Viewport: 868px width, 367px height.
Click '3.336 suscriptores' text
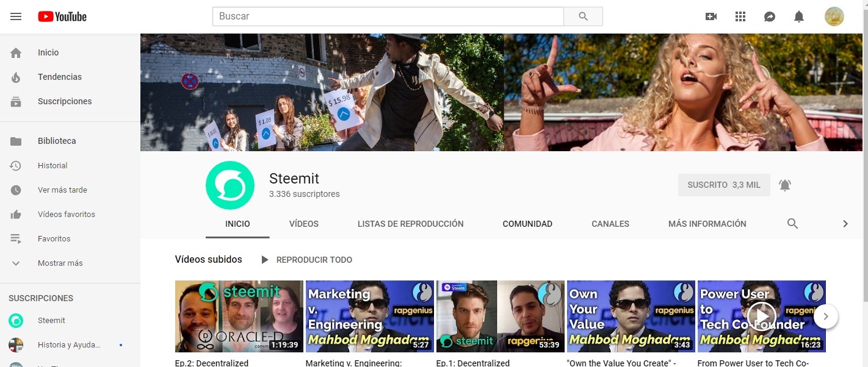point(305,194)
